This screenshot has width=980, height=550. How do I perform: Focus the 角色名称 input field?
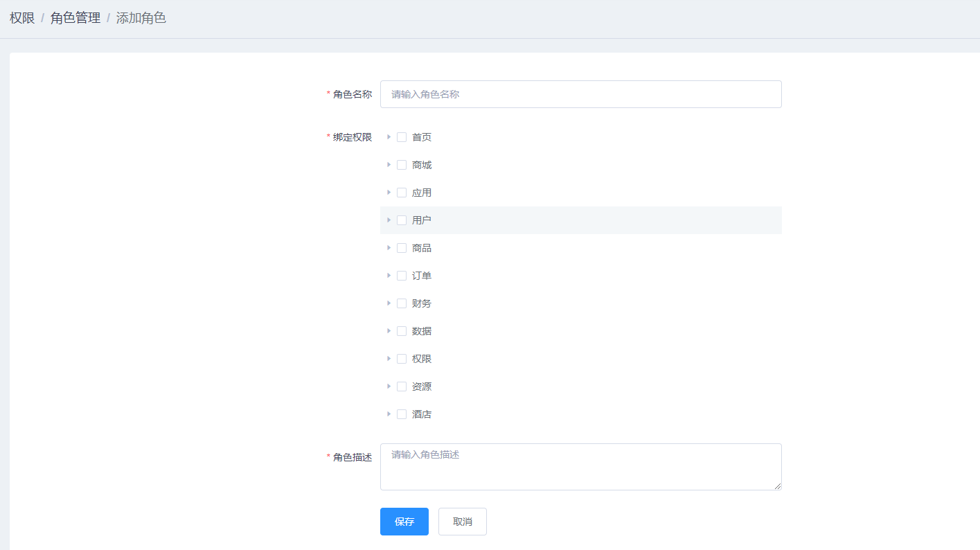(x=580, y=94)
